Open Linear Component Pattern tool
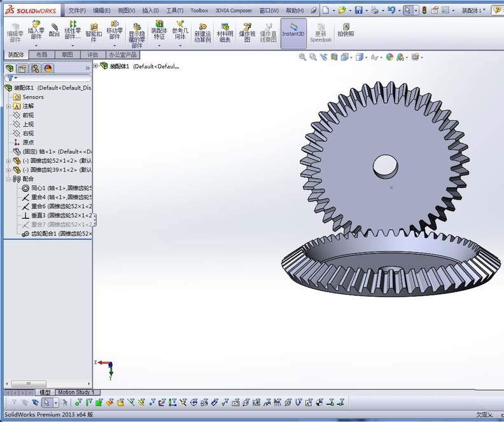Screen dimensions: 504x422 [73, 30]
